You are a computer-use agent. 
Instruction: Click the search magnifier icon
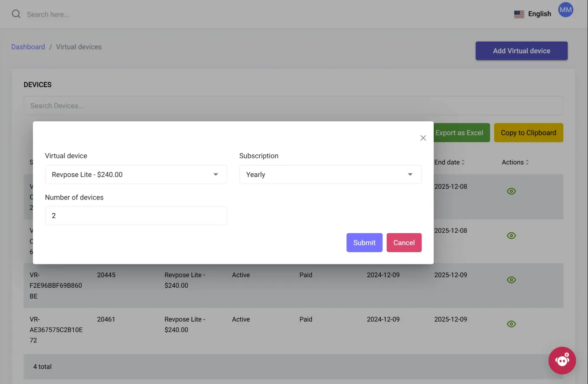point(16,14)
